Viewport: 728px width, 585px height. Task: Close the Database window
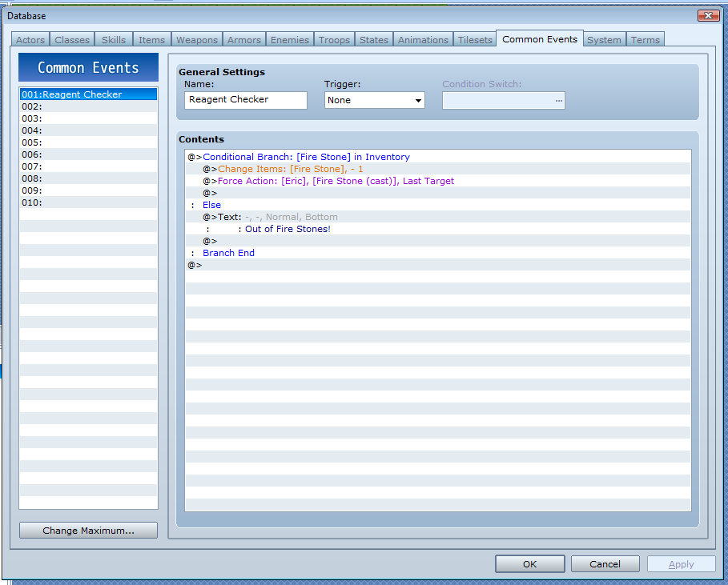point(708,15)
